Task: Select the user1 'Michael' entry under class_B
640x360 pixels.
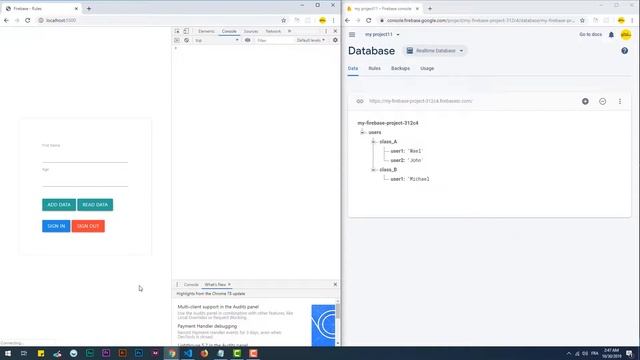Action: point(410,179)
